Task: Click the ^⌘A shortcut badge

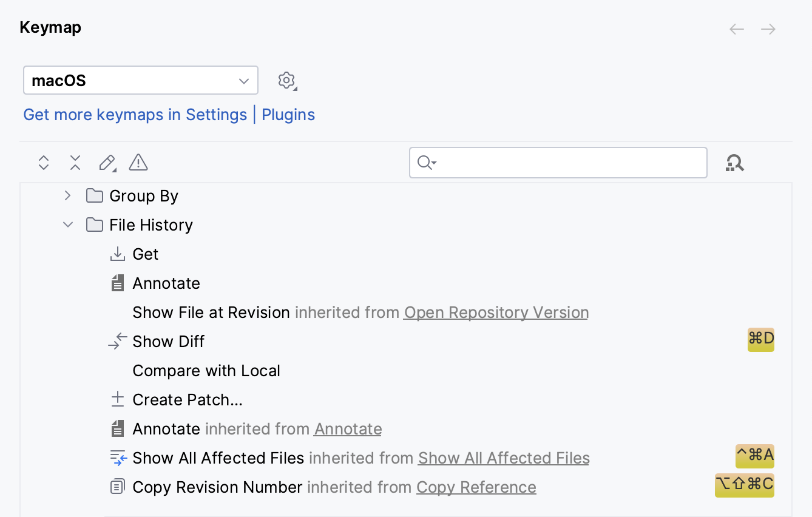Action: (x=755, y=456)
